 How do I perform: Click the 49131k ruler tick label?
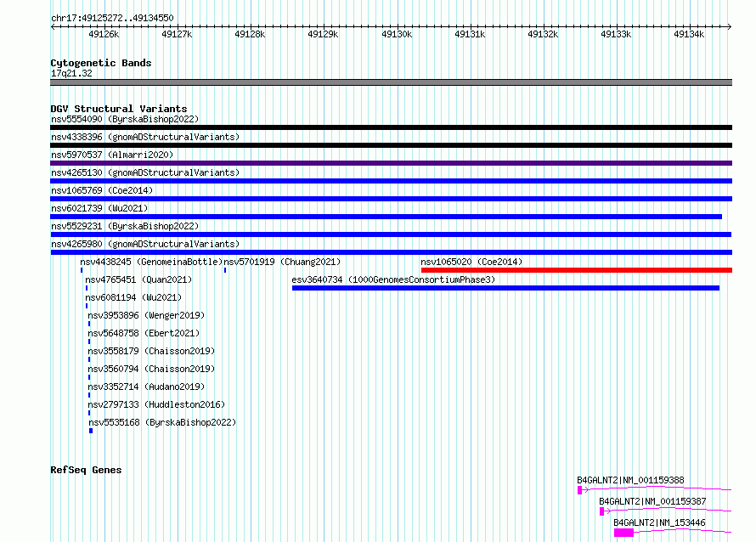coord(470,34)
